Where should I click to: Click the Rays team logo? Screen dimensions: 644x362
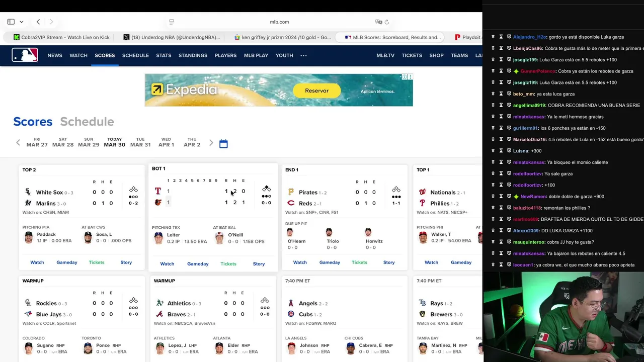(x=422, y=303)
